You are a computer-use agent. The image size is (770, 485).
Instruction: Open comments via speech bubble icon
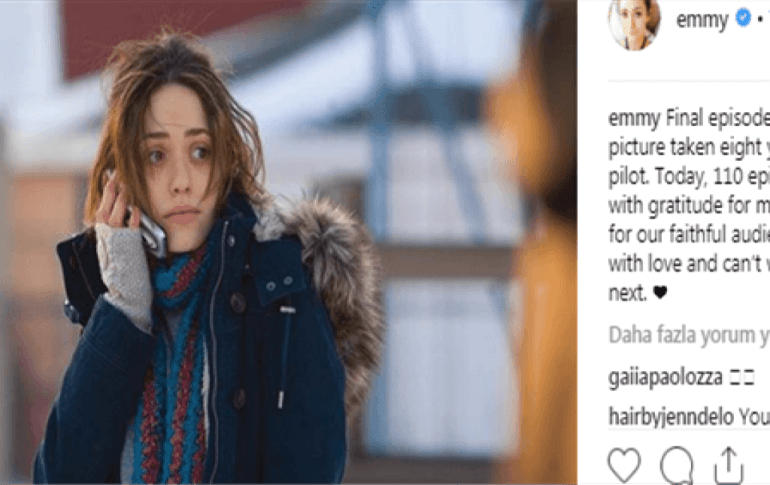677,465
